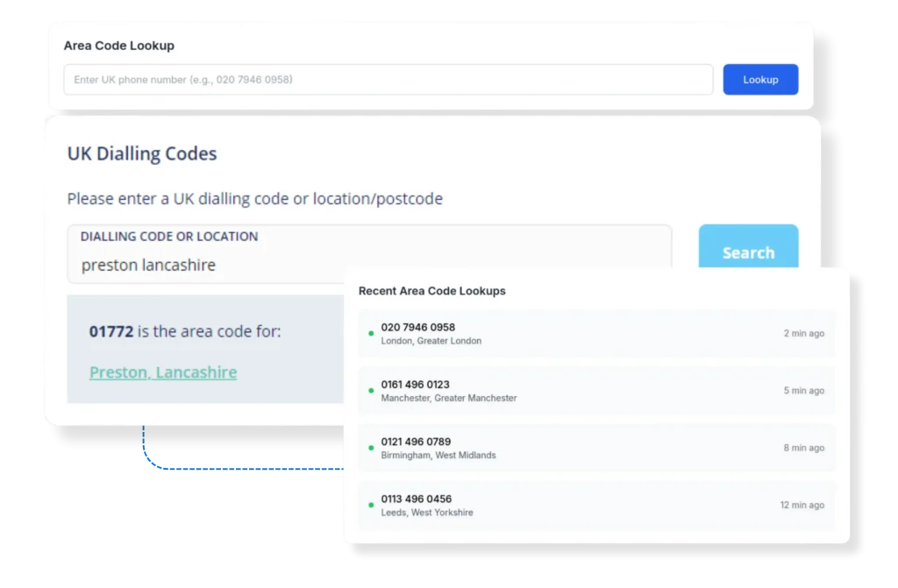Click the green dot beside 020 7946 0958

tap(371, 334)
